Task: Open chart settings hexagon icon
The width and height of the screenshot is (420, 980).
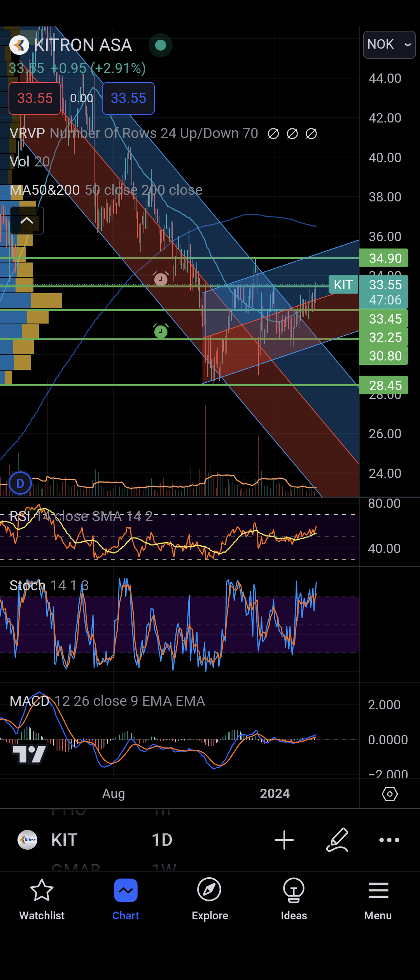Action: [390, 794]
